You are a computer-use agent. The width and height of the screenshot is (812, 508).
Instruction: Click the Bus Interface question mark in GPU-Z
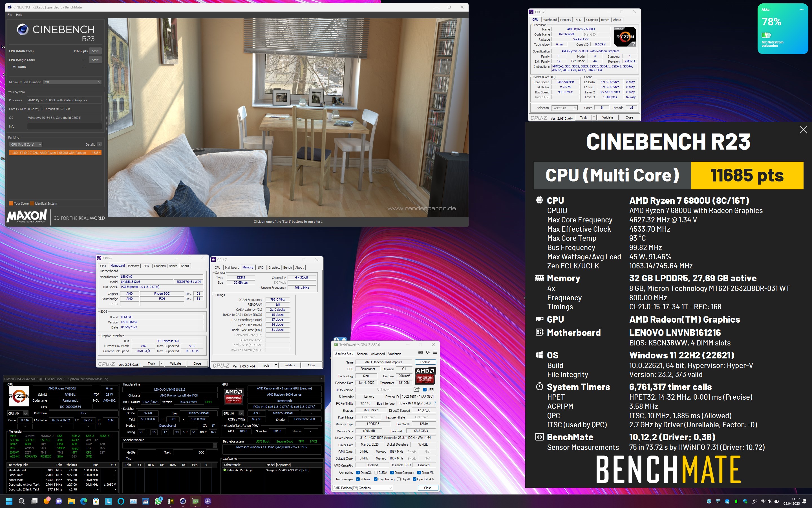[x=435, y=403]
